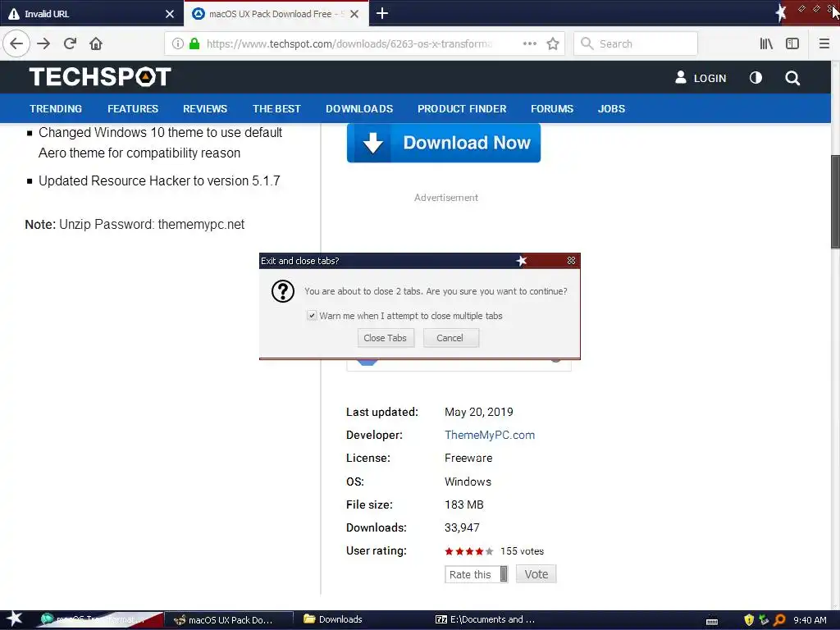The height and width of the screenshot is (630, 840).
Task: Click inside the Firefox Search box
Action: [636, 43]
